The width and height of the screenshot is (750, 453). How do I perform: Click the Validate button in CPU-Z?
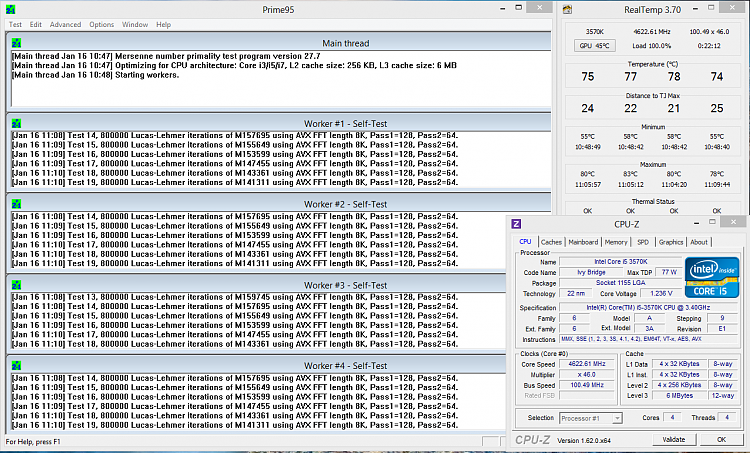coord(673,440)
